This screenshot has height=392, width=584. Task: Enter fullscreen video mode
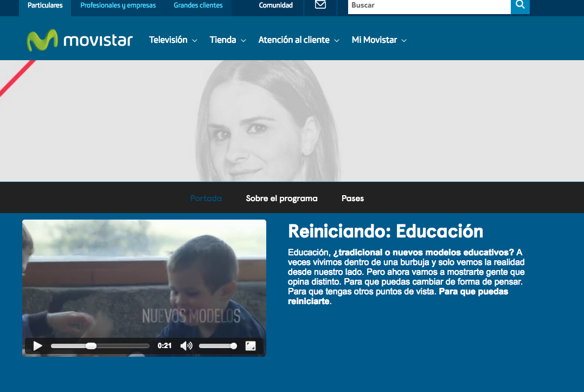pos(251,346)
